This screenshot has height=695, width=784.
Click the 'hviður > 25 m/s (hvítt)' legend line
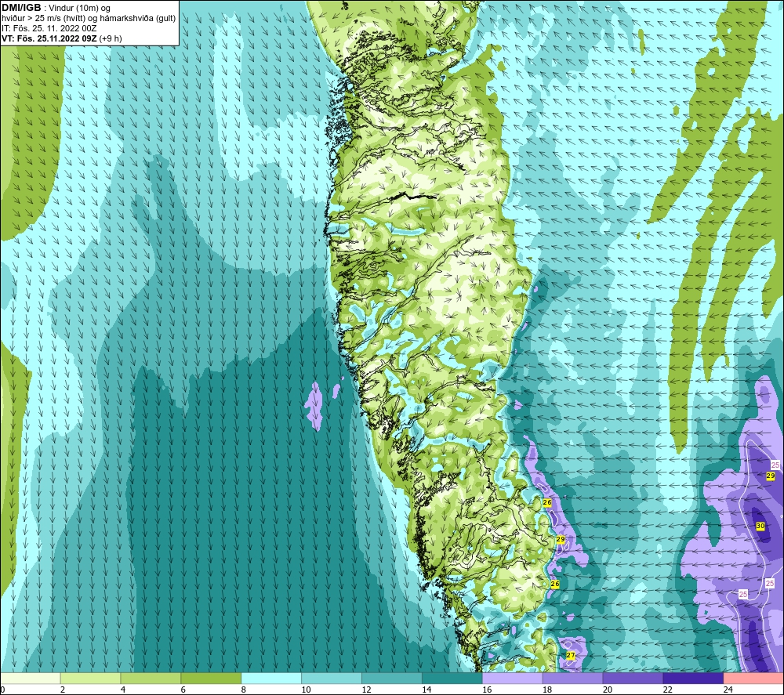coord(43,19)
